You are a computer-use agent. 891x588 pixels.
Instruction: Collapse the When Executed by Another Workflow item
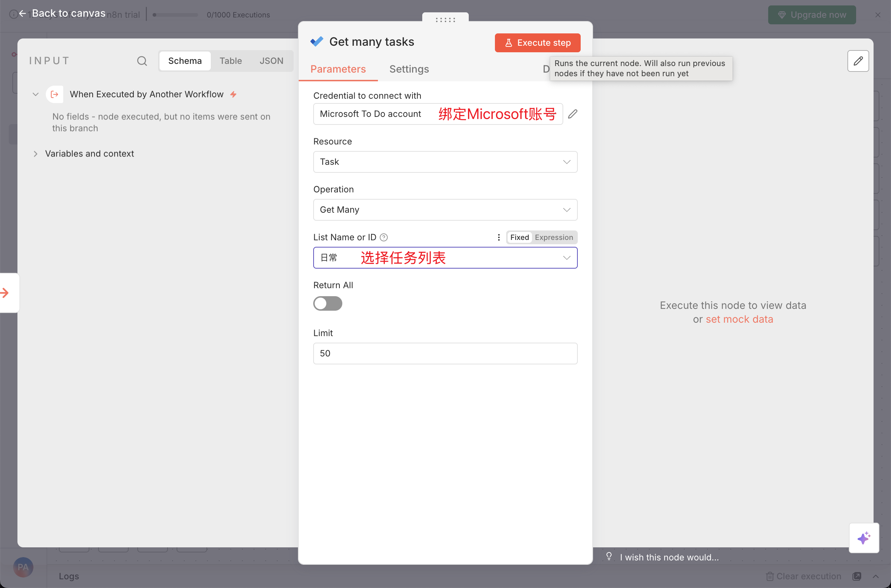[x=36, y=94]
